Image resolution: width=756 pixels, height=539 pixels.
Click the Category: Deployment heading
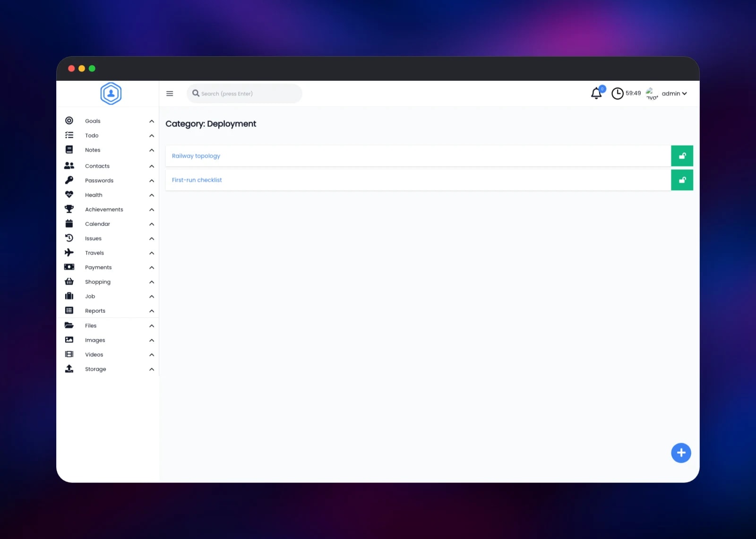[x=211, y=124]
